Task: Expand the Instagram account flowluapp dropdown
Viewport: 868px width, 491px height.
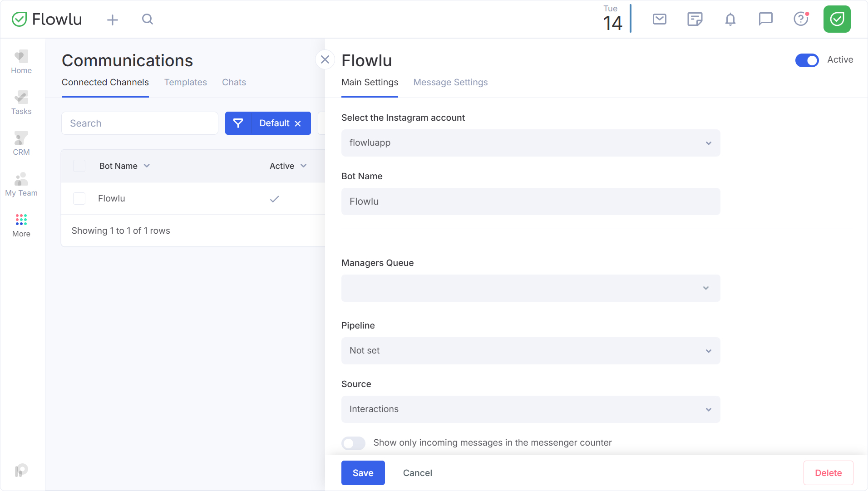Action: click(531, 143)
